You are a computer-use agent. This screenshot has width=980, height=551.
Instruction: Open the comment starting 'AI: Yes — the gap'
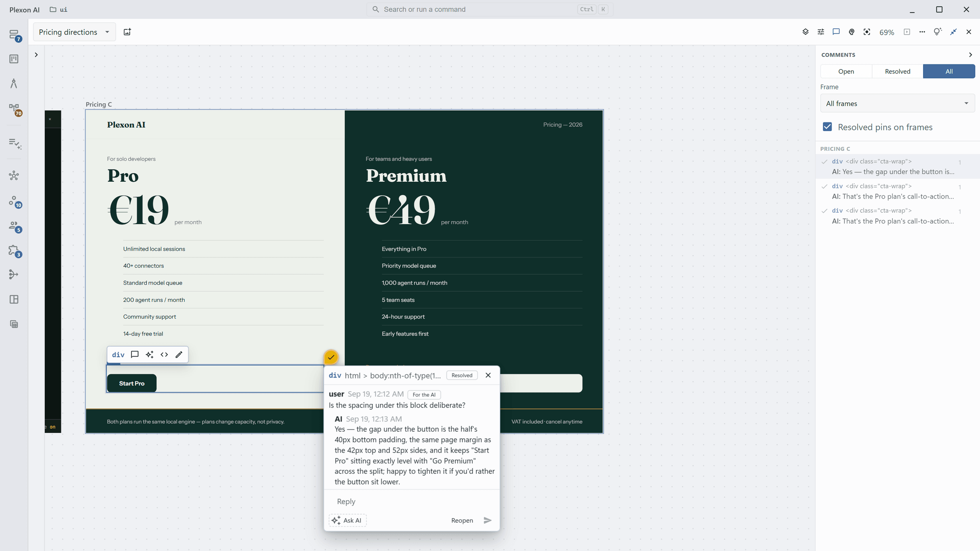pyautogui.click(x=898, y=166)
